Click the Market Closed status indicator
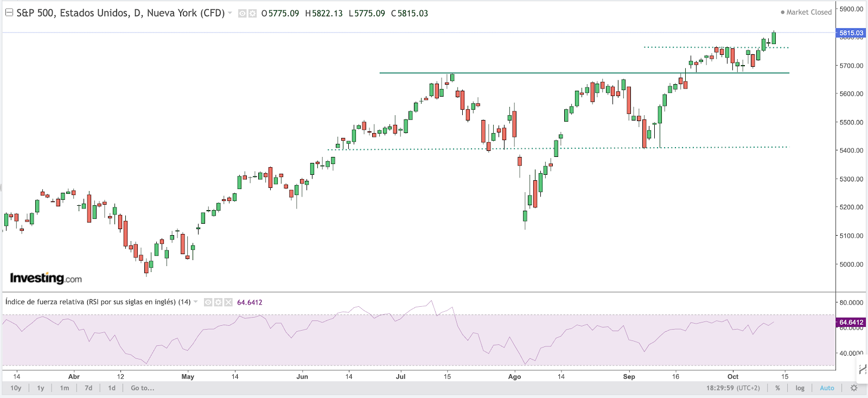 [806, 12]
